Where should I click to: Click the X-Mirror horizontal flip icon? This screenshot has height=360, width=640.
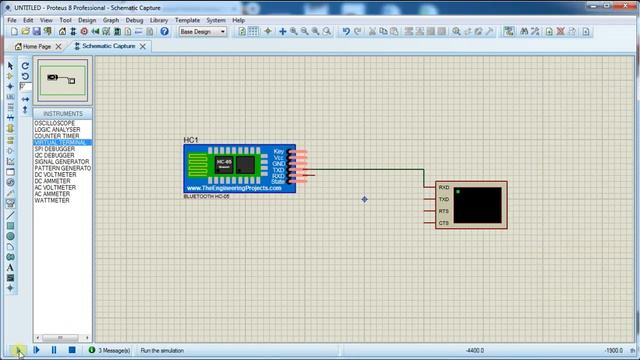pyautogui.click(x=25, y=99)
